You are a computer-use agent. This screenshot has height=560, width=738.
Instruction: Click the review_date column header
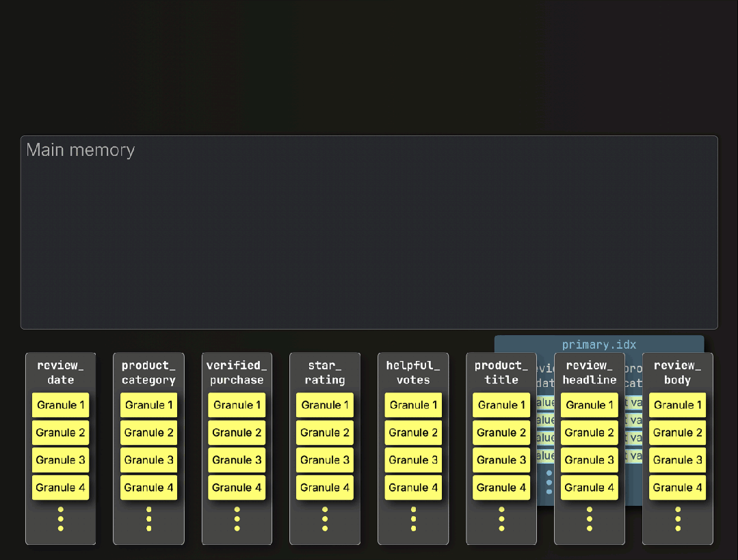click(x=60, y=372)
